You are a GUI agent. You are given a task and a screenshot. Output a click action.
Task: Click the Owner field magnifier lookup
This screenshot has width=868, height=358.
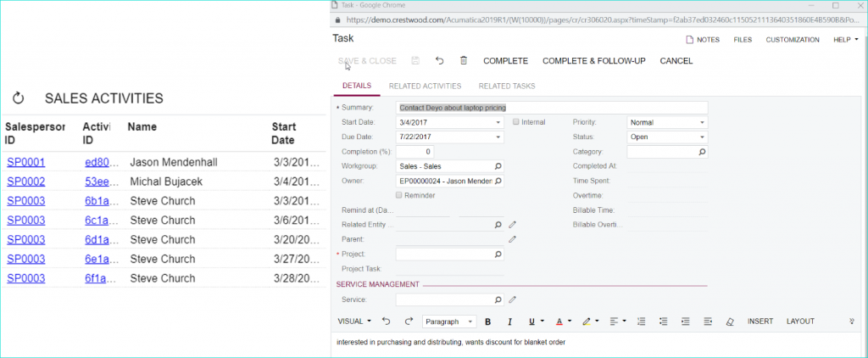498,181
